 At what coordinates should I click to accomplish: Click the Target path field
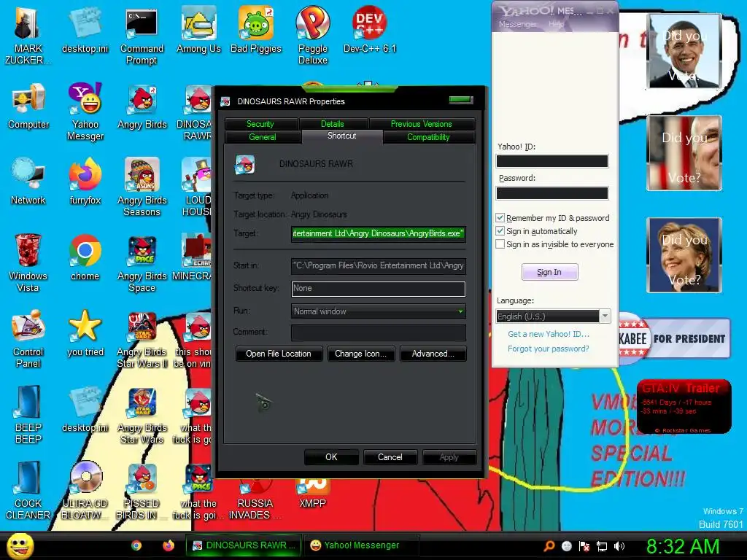(379, 234)
